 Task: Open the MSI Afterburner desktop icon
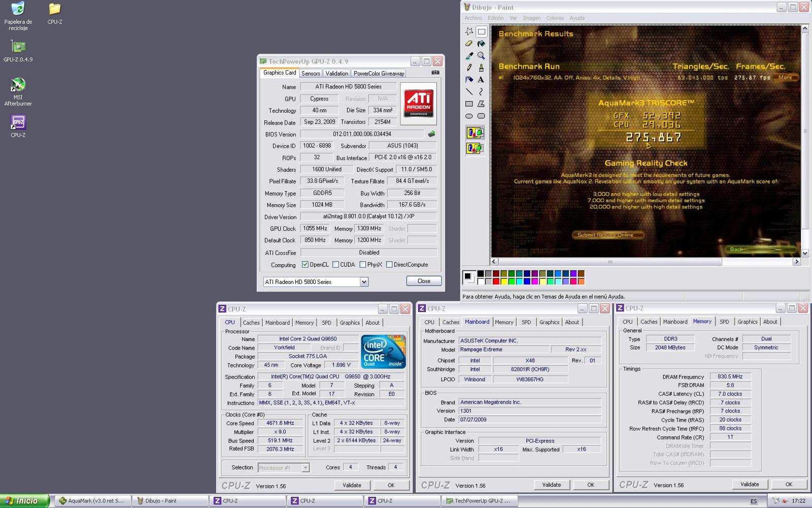pos(18,92)
